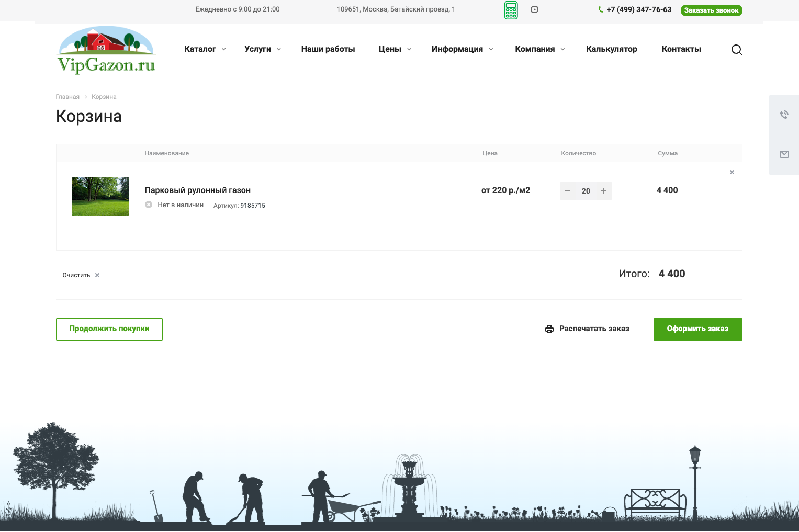Expand the Каталог dropdown menu
This screenshot has width=799, height=532.
pyautogui.click(x=205, y=49)
